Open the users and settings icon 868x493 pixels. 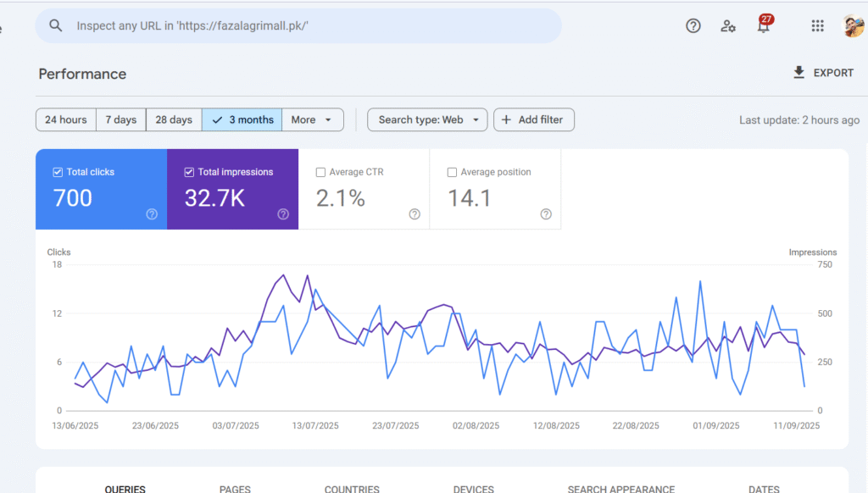[x=728, y=25]
